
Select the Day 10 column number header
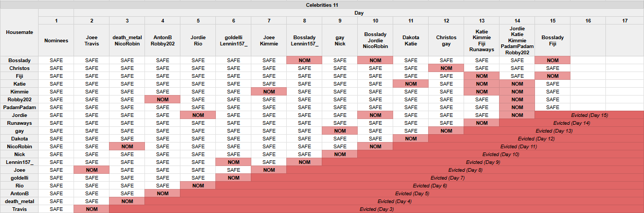(x=375, y=20)
